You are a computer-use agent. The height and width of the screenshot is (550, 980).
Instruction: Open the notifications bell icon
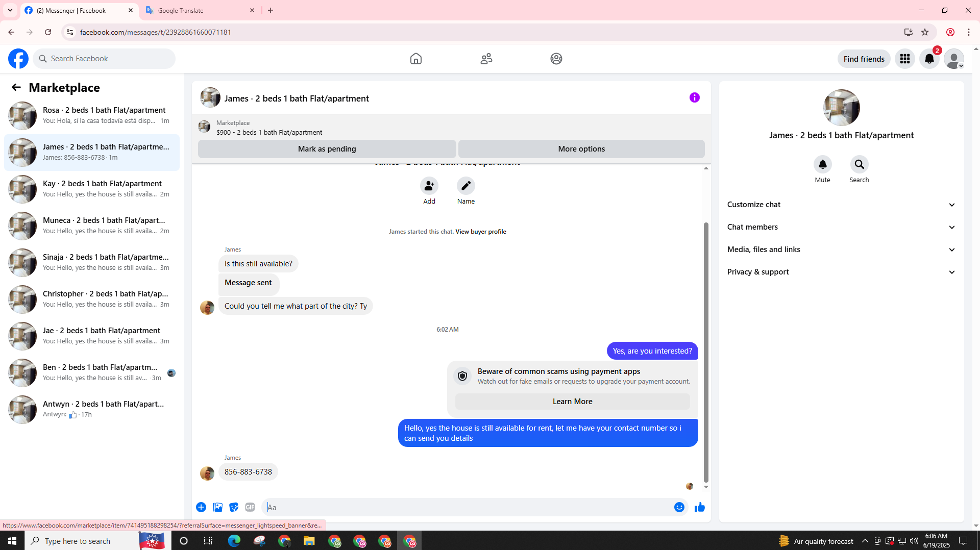pos(929,59)
